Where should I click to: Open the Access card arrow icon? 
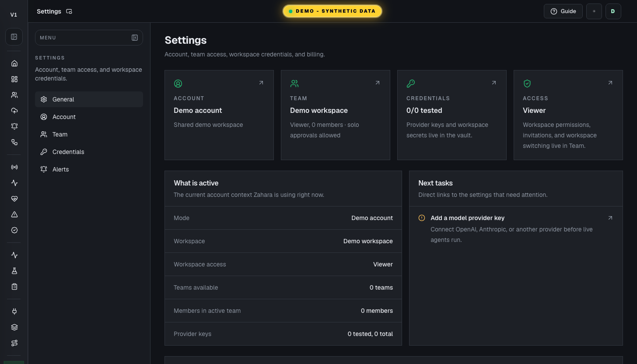point(610,83)
